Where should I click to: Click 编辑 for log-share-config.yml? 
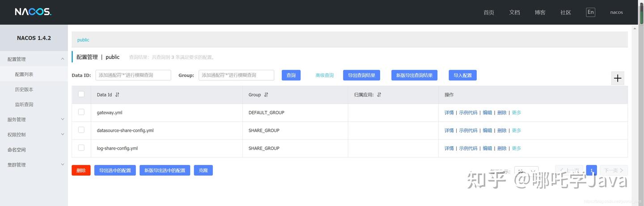pyautogui.click(x=487, y=148)
